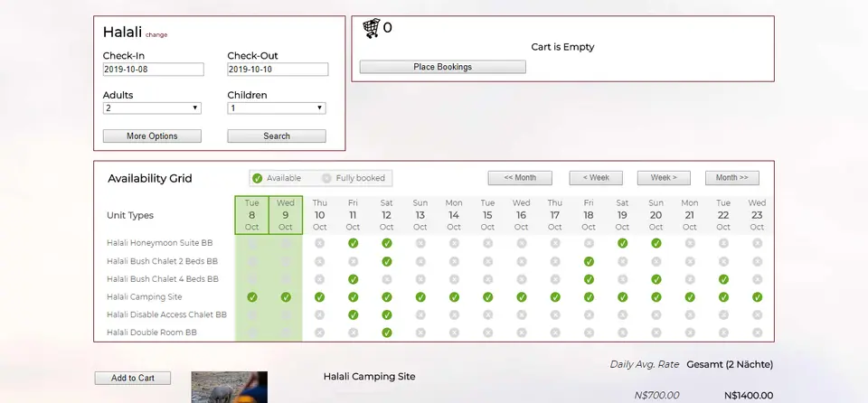Select Camping Site checkmark on Wed 9 Oct
The height and width of the screenshot is (403, 868).
(286, 297)
